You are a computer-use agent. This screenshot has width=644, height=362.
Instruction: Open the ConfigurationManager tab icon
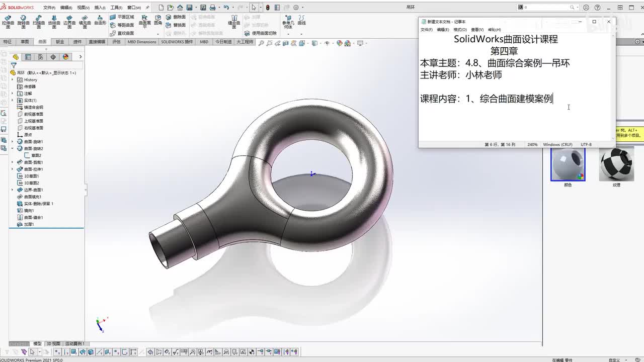point(41,57)
